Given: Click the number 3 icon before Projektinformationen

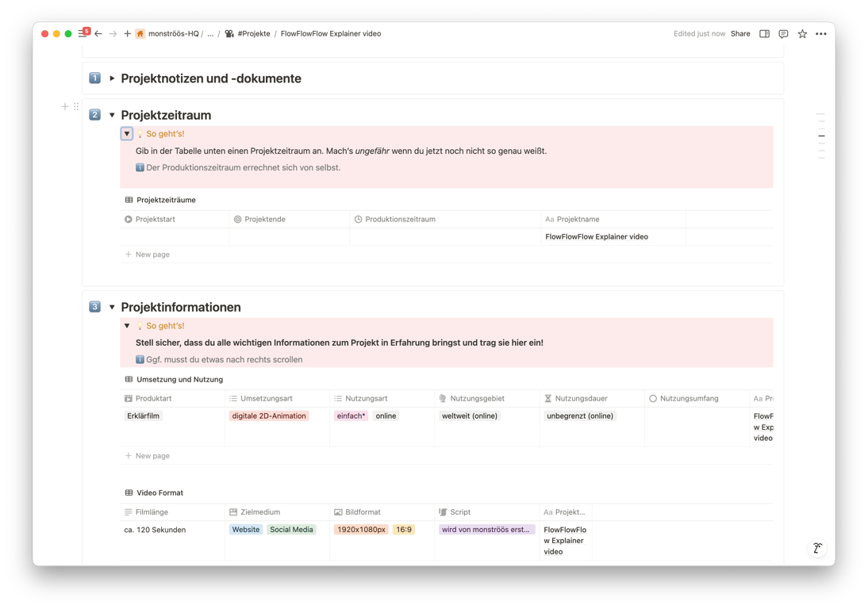Looking at the screenshot, I should click(x=94, y=306).
